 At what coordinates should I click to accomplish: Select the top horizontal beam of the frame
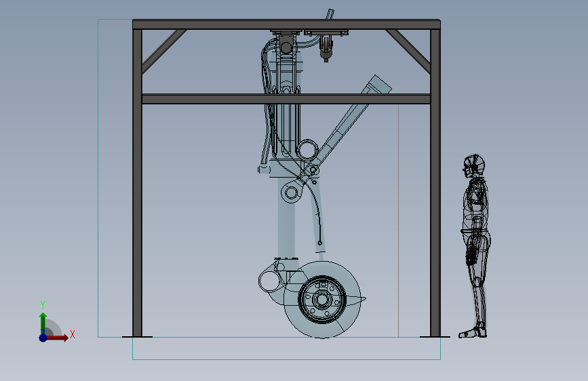(x=286, y=25)
